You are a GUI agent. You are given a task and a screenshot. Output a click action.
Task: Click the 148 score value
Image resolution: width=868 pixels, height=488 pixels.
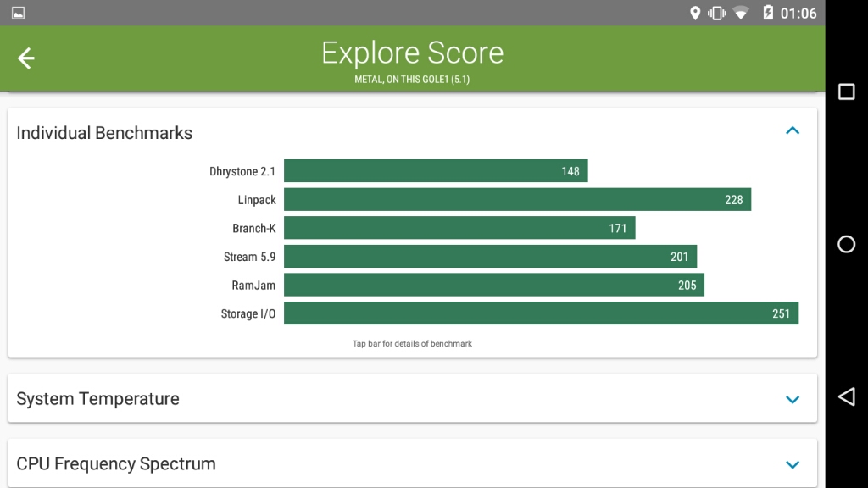click(x=570, y=171)
